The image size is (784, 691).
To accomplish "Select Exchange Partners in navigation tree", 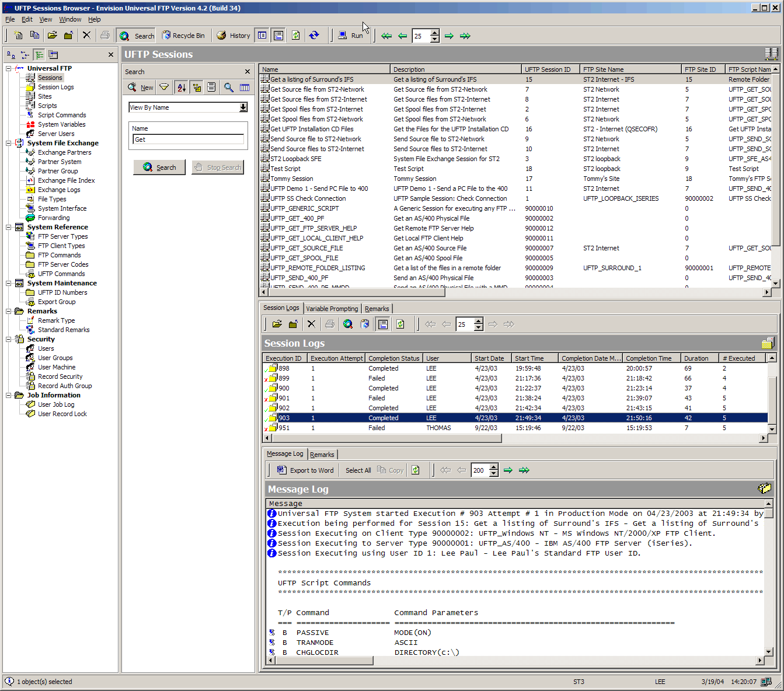I will click(65, 152).
